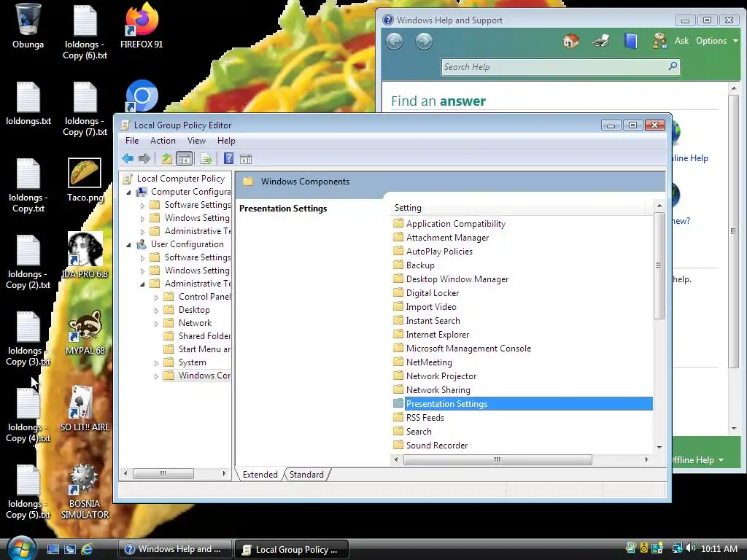This screenshot has width=747, height=560.
Task: Click the Windows Help and Support taskbar button
Action: (x=175, y=549)
